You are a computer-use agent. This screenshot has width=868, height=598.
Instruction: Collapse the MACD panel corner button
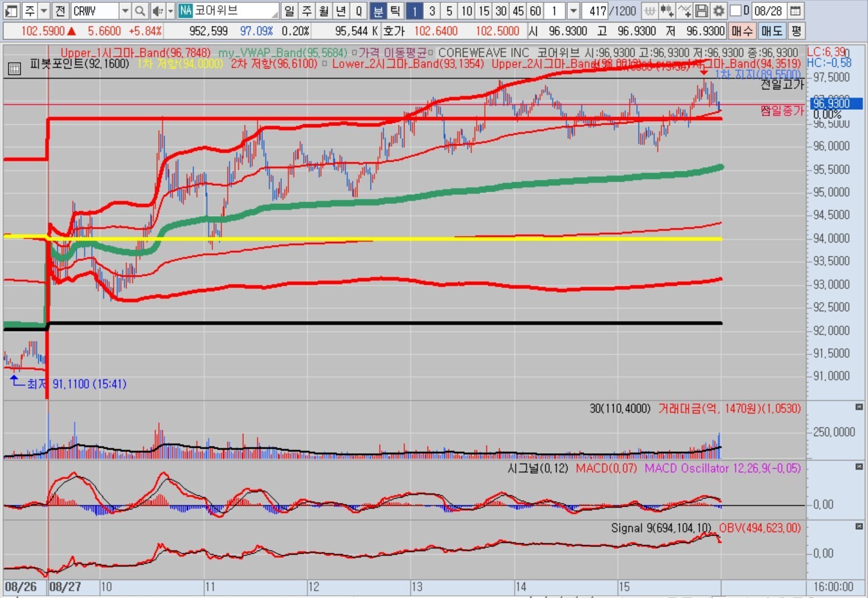[859, 467]
